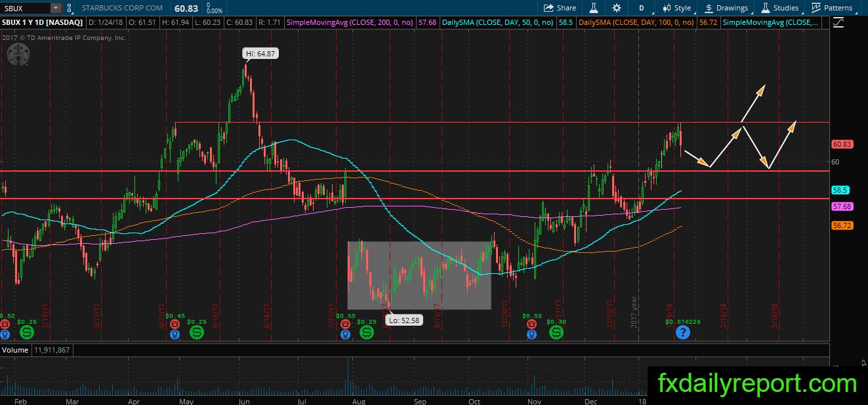Open the Drawings menu

click(726, 8)
